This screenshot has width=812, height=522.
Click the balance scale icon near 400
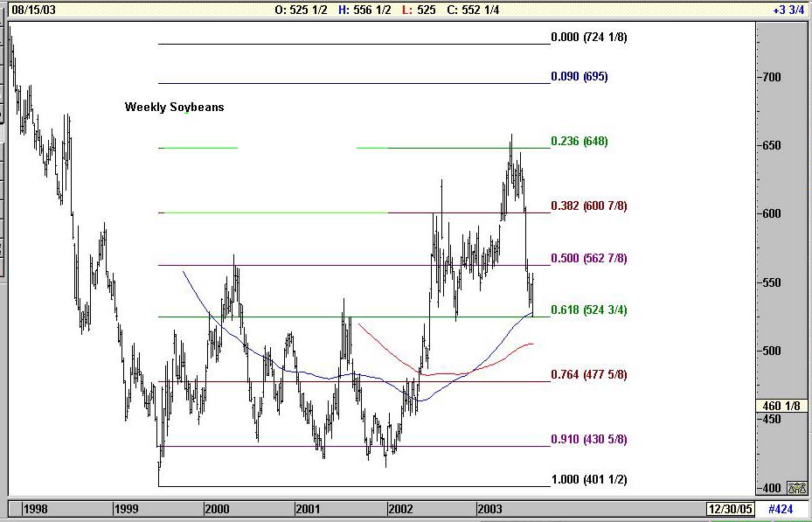(797, 488)
